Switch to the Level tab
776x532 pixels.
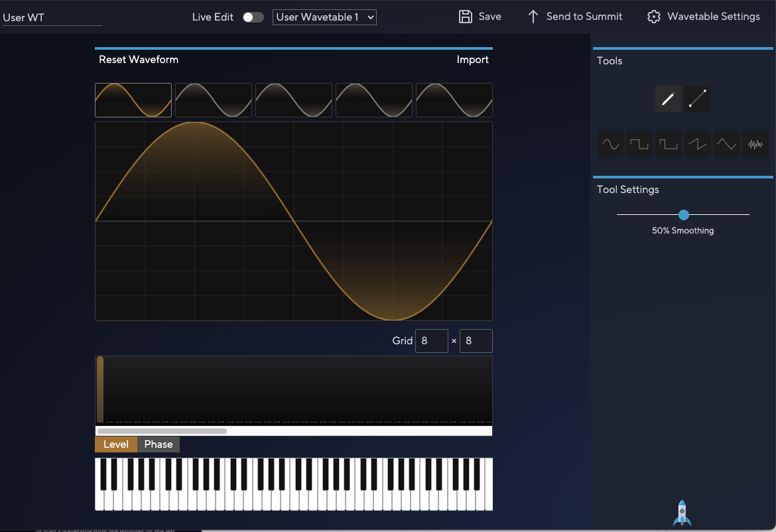pos(116,444)
